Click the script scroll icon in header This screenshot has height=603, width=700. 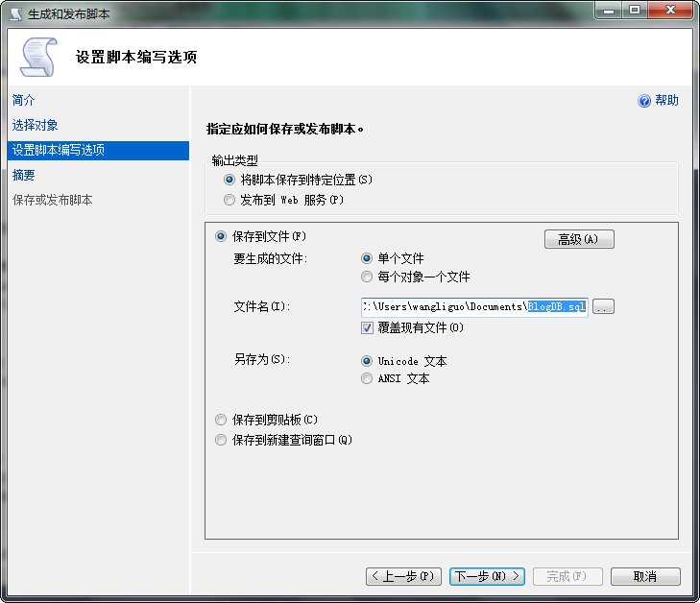38,57
